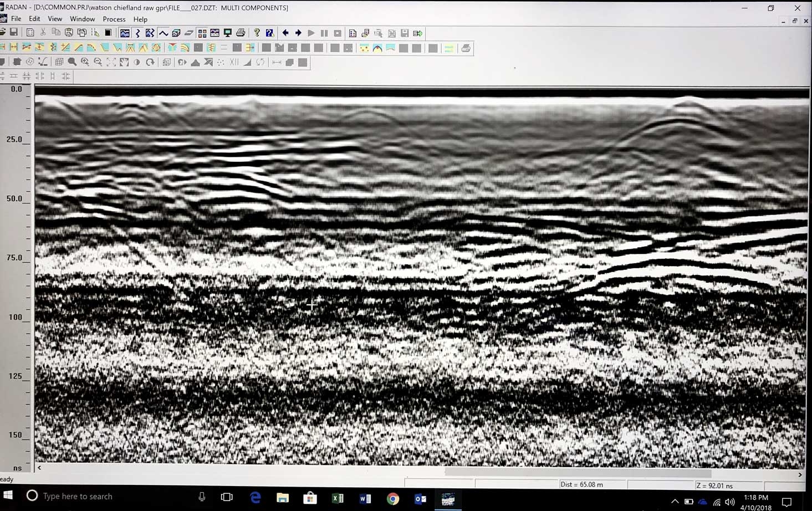This screenshot has height=511, width=812.
Task: Click the half-filled circle contrast icon
Action: 137,62
